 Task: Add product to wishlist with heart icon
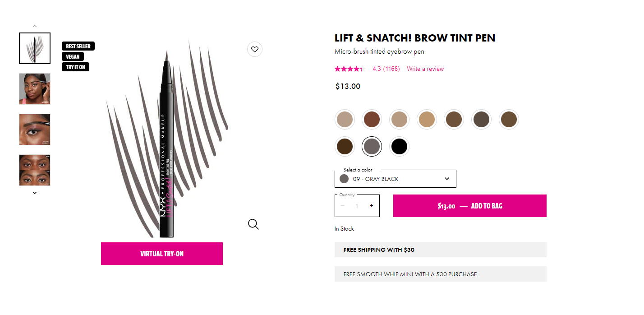coord(255,49)
